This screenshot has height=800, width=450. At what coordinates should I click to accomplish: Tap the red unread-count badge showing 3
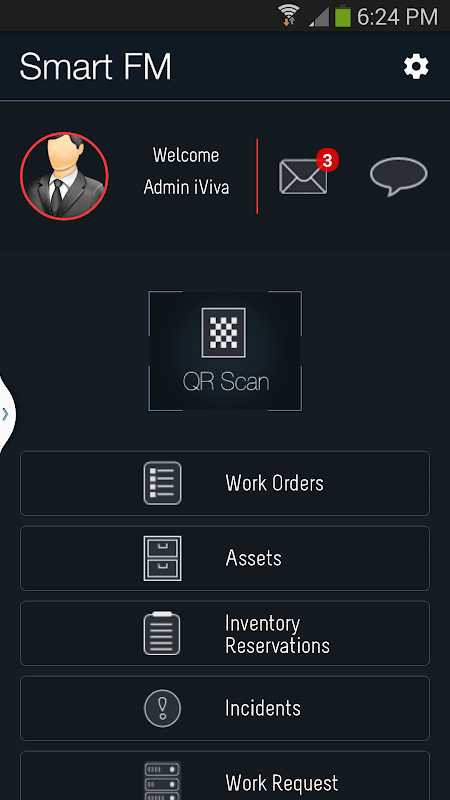pyautogui.click(x=327, y=161)
